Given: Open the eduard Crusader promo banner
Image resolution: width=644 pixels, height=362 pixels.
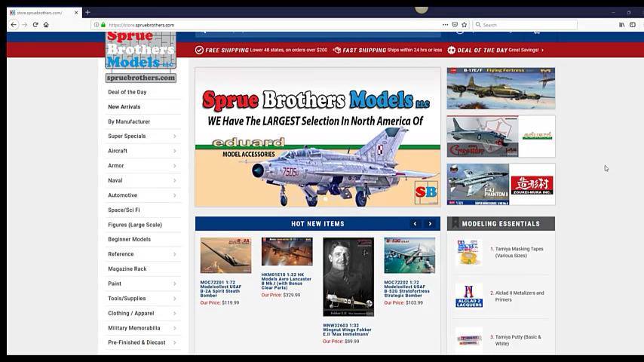Looking at the screenshot, I should coord(501,136).
